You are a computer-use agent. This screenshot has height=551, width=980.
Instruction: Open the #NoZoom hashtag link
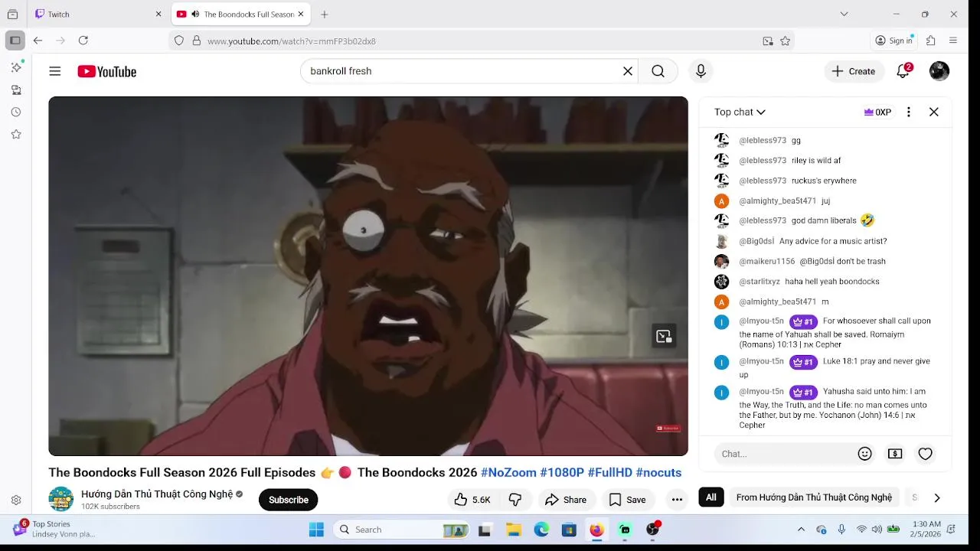click(508, 472)
